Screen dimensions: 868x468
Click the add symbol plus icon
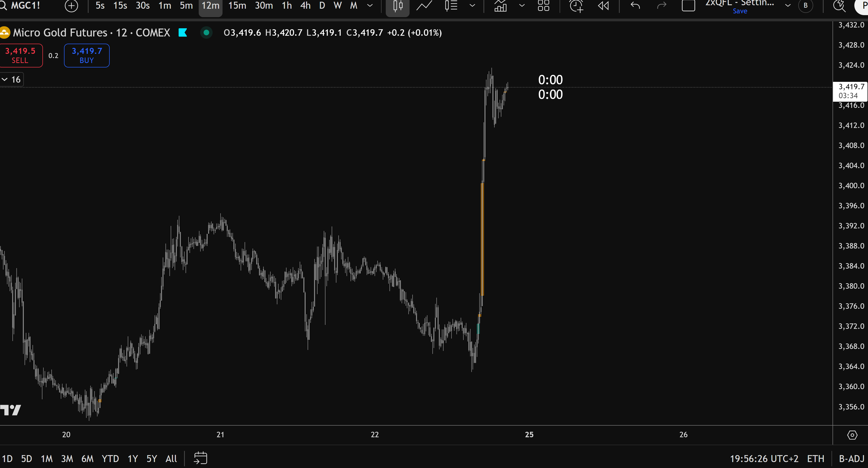point(71,6)
